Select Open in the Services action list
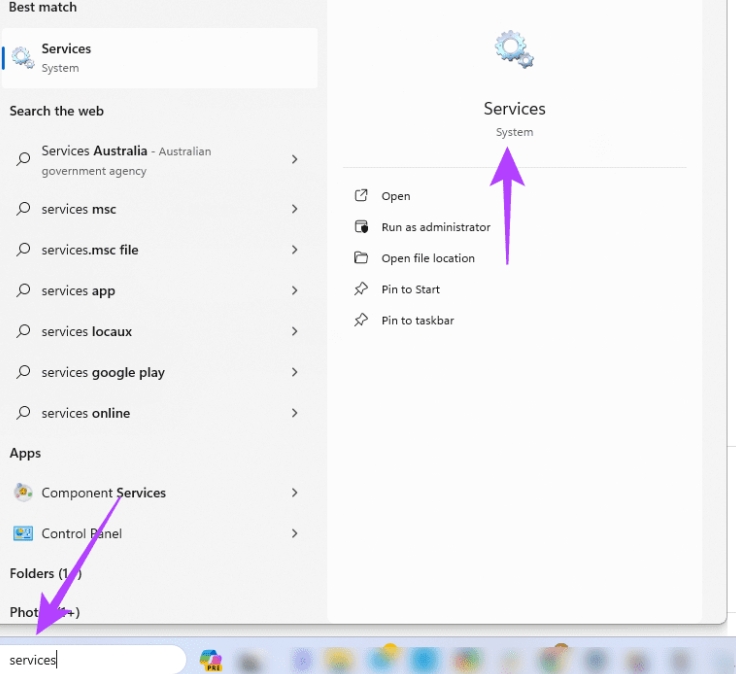The width and height of the screenshot is (736, 674). 395,196
